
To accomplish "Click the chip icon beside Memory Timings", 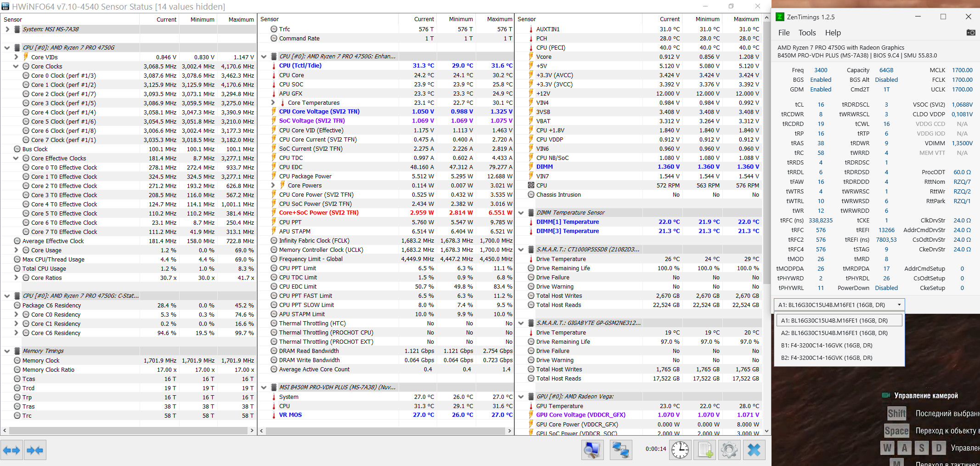I will click(17, 351).
